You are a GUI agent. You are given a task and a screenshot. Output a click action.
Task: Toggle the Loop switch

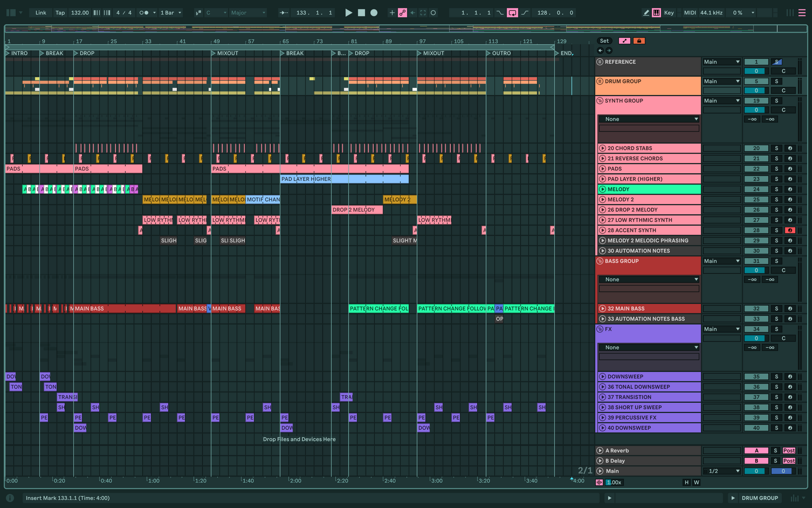click(512, 13)
